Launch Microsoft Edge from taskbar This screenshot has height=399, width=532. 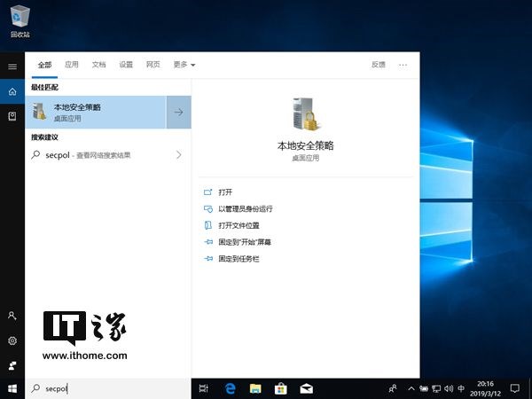pos(230,388)
